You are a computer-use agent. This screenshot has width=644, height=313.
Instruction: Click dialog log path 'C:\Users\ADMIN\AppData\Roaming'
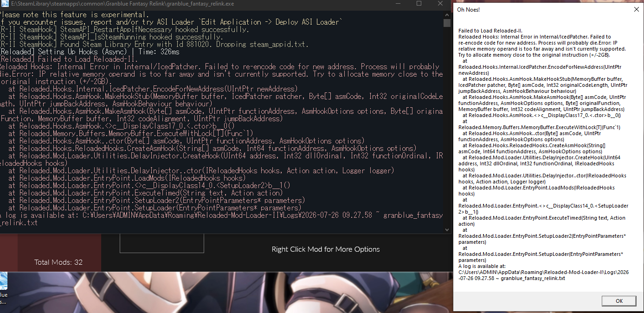point(544,272)
